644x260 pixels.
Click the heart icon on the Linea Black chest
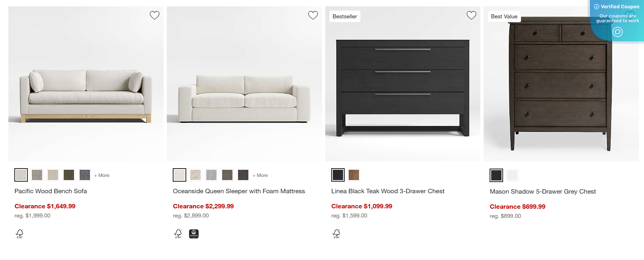[471, 15]
